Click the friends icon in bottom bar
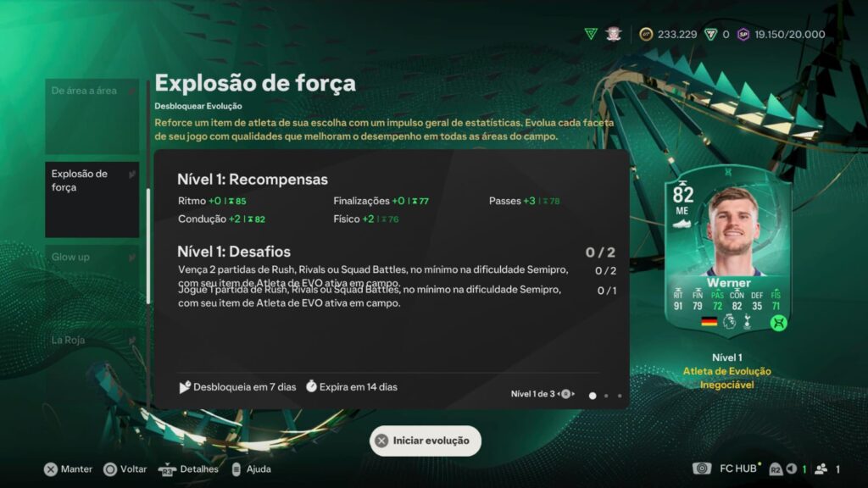 [x=821, y=469]
